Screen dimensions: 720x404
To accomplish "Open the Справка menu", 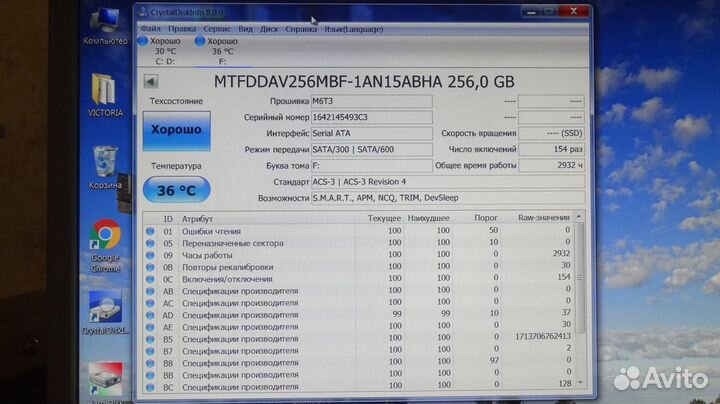I will pyautogui.click(x=301, y=29).
